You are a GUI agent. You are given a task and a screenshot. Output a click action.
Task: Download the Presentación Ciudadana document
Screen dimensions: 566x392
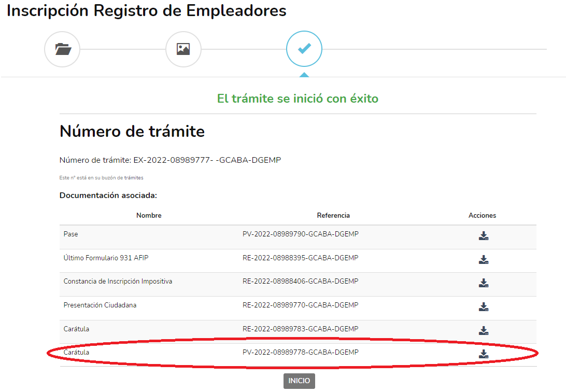(x=483, y=307)
